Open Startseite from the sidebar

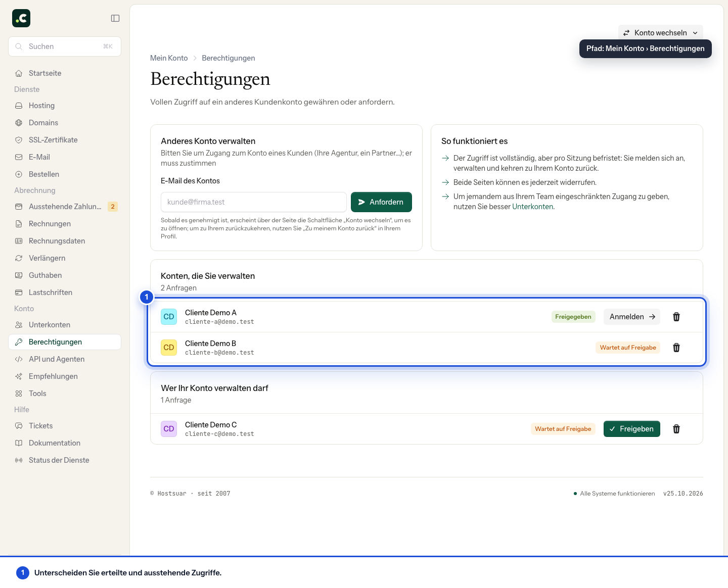pos(65,73)
